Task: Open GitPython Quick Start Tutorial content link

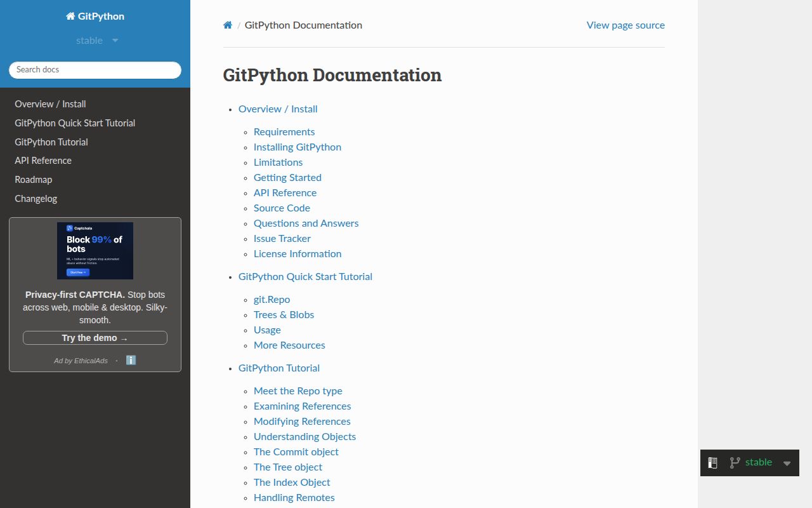Action: coord(305,277)
